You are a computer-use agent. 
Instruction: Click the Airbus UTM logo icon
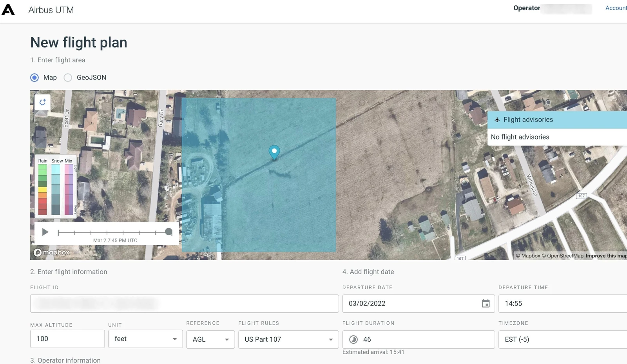pos(8,10)
